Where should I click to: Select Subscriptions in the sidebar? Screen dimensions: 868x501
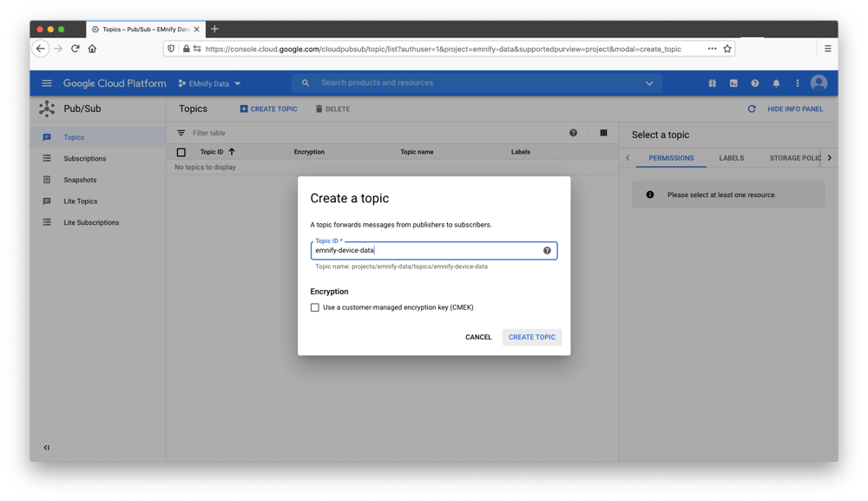click(x=98, y=158)
